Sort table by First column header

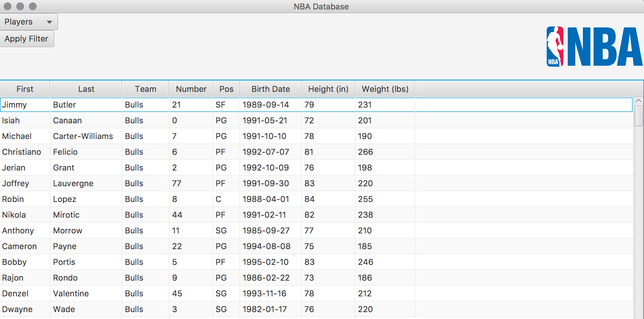(x=25, y=89)
